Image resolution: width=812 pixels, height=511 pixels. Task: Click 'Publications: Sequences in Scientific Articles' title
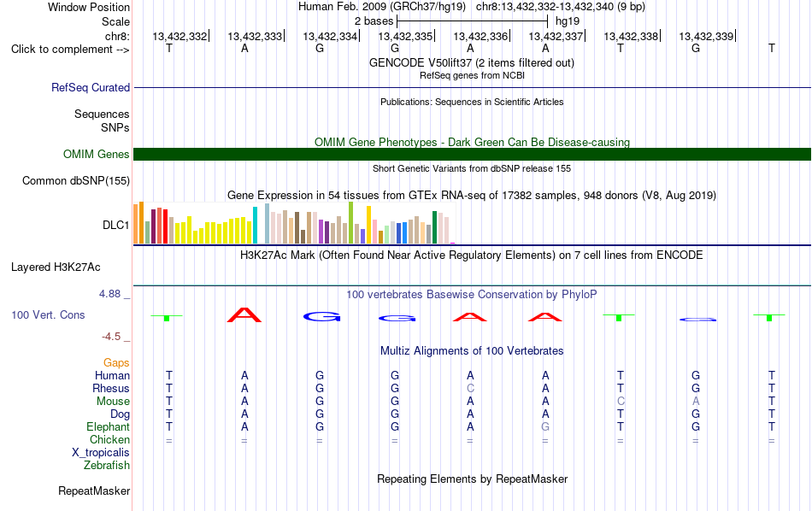[x=472, y=102]
